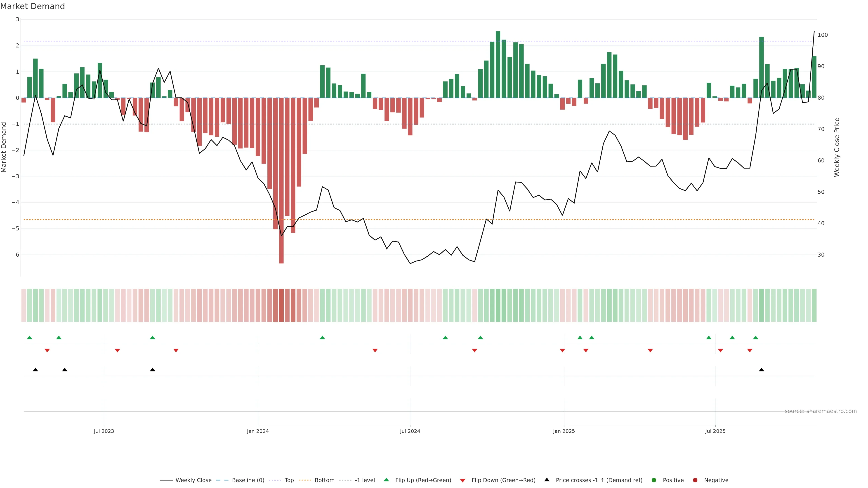The width and height of the screenshot is (868, 488).
Task: Click the Weekly Close Price axis title
Action: click(837, 147)
